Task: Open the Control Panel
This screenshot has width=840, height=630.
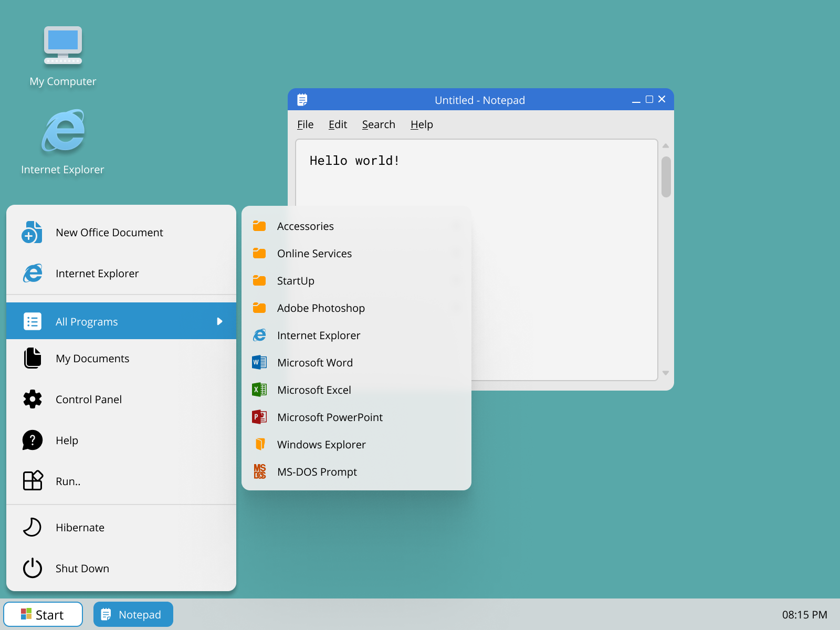Action: 88,399
